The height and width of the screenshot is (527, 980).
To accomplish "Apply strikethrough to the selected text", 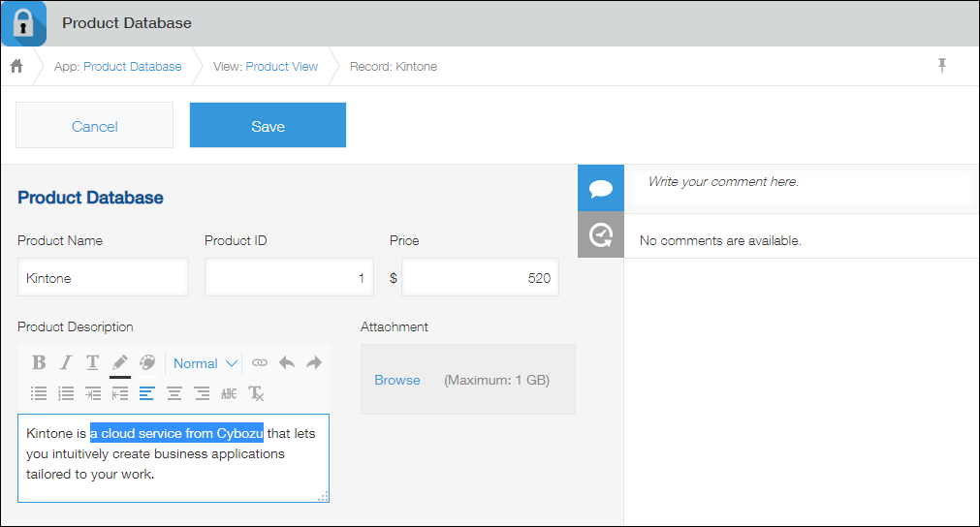I will 229,393.
